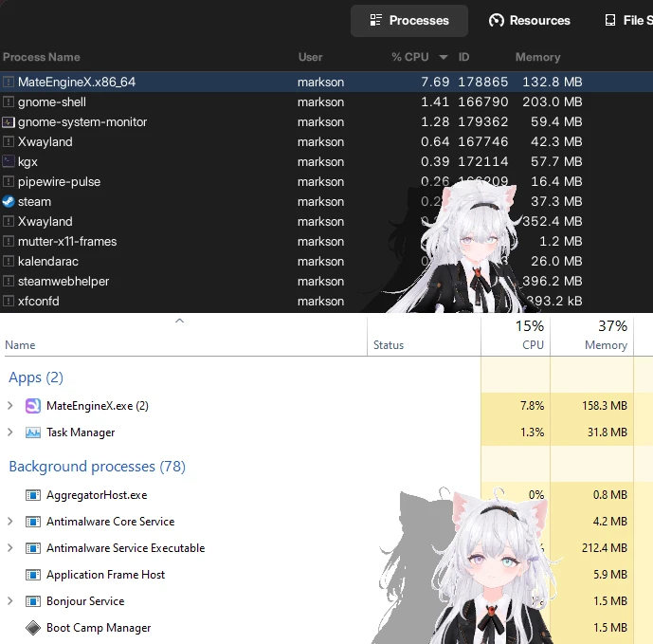Select Antimalware Core Service row
Viewport: 653px width, 644px height.
[326, 522]
